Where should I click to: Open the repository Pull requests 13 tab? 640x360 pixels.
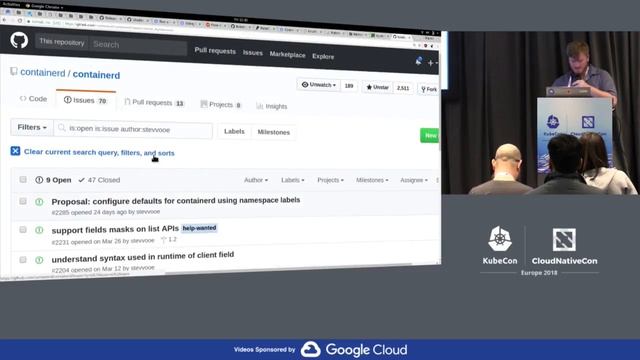coord(154,102)
